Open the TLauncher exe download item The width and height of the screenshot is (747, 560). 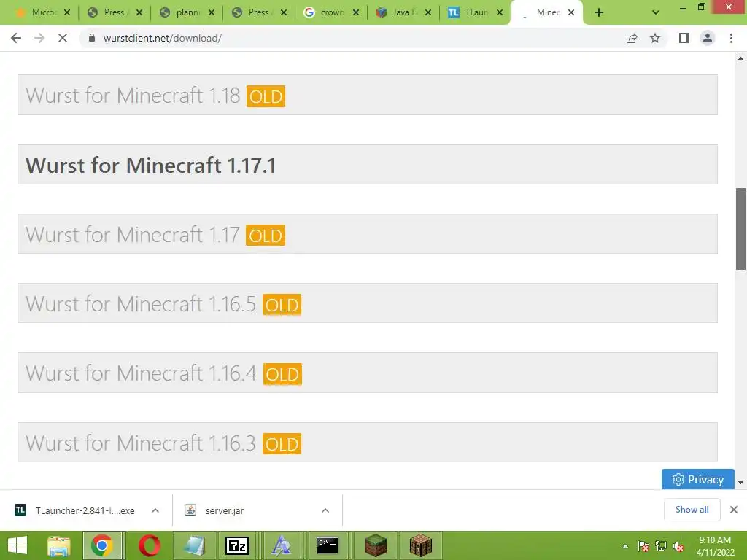click(75, 510)
